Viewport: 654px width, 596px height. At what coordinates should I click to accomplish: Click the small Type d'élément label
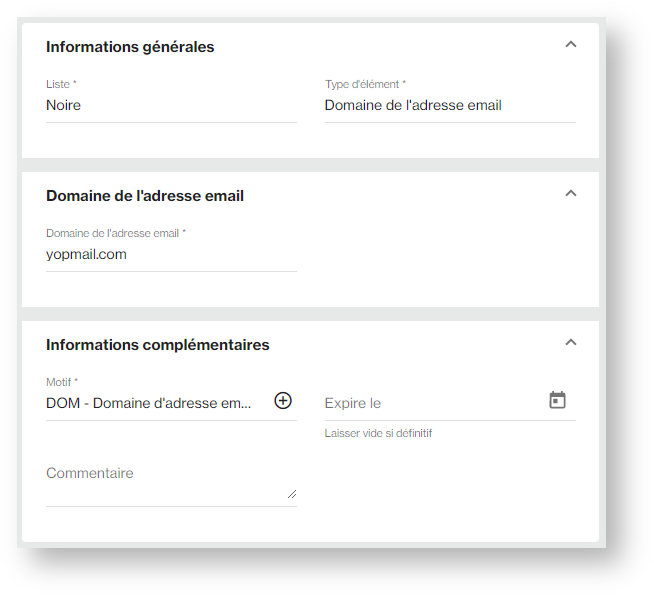pyautogui.click(x=365, y=84)
